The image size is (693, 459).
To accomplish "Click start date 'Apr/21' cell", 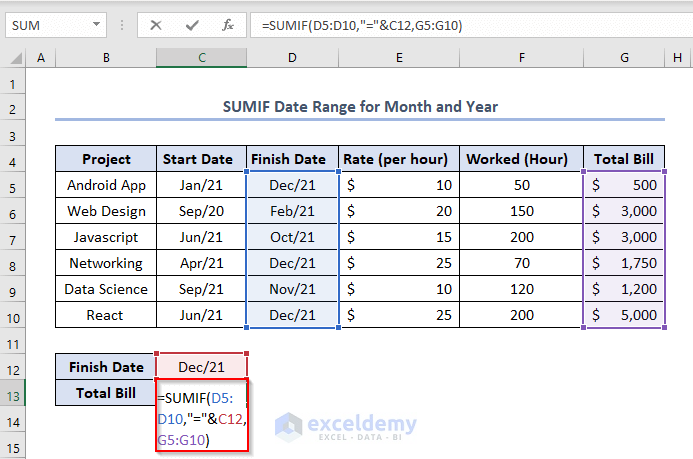I will click(202, 263).
